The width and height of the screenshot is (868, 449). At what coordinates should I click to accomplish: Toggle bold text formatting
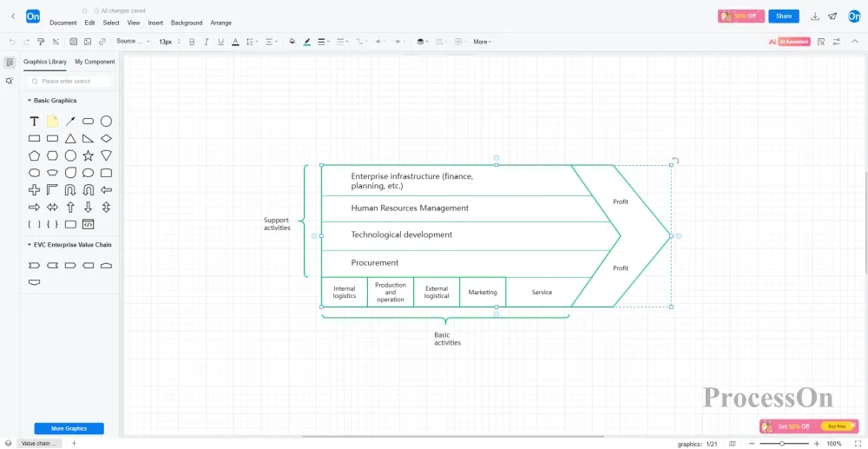192,42
